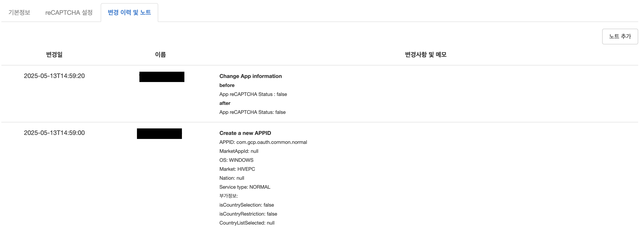This screenshot has height=238, width=644.
Task: Click the CountryListSelected: null line
Action: [247, 223]
